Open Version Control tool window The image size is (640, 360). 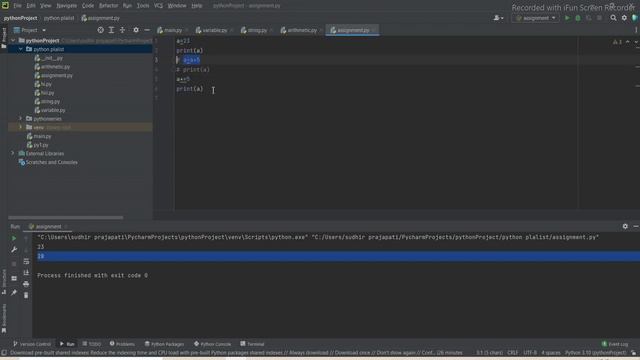(32, 344)
